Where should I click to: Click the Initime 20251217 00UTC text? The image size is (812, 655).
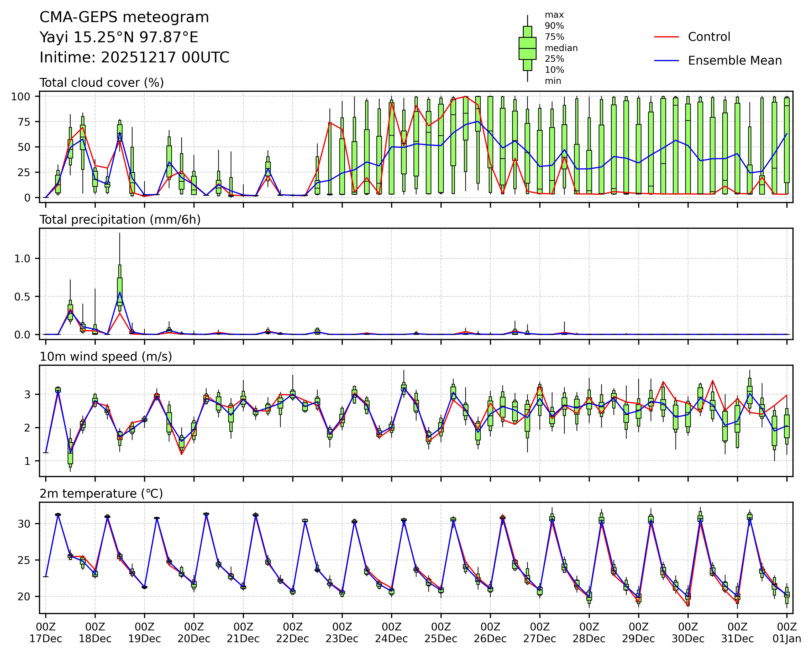pyautogui.click(x=134, y=58)
